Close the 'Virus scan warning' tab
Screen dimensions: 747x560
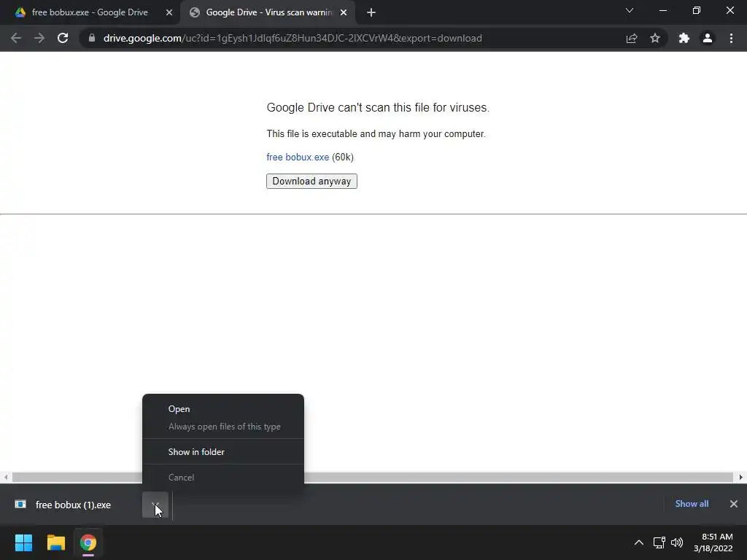tap(344, 12)
